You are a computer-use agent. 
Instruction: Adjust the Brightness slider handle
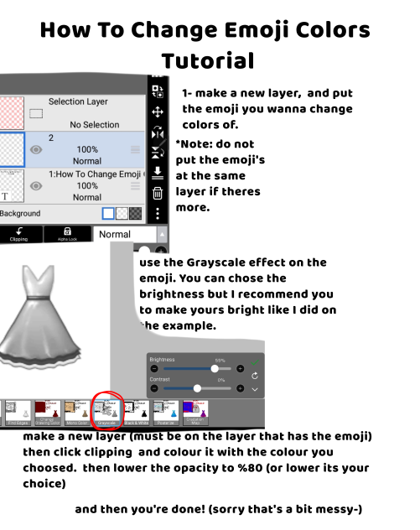pyautogui.click(x=215, y=368)
